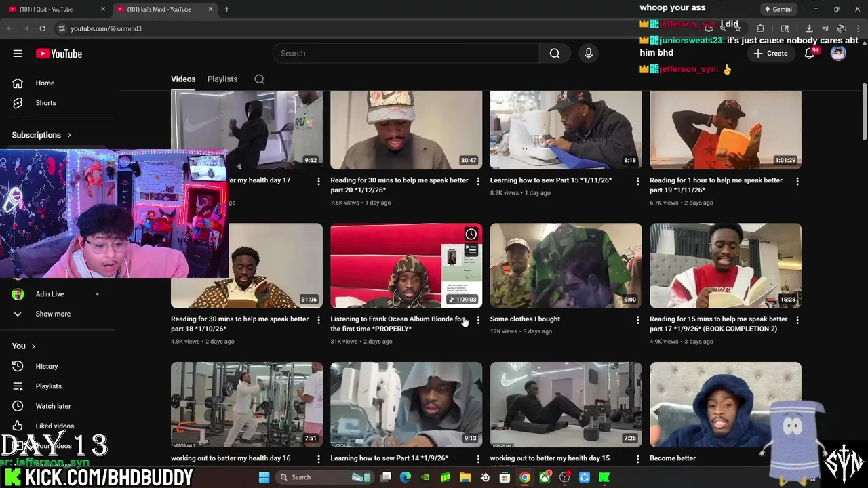Open the Gemini button in Chrome

[x=777, y=9]
